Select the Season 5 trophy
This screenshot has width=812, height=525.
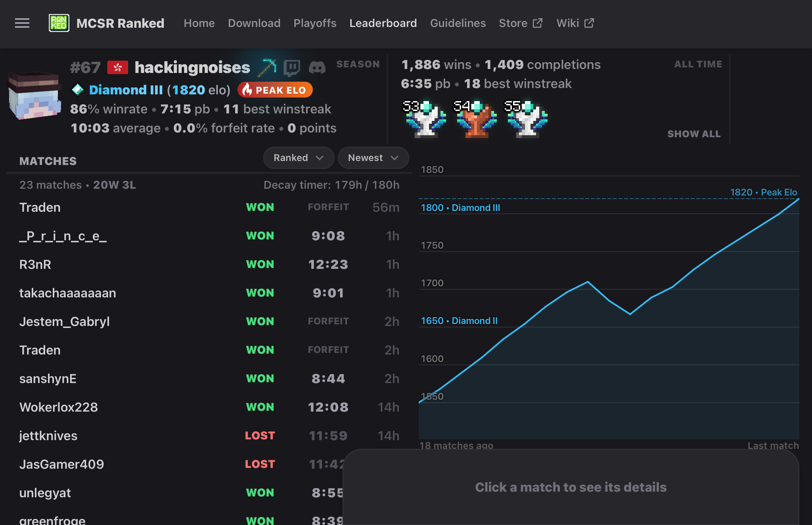click(x=527, y=119)
